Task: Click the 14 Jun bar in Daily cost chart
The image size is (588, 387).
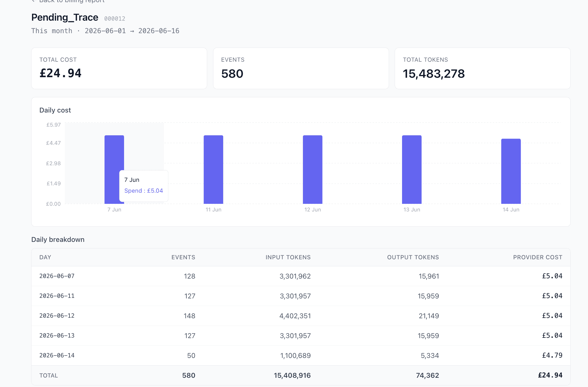Action: click(511, 171)
